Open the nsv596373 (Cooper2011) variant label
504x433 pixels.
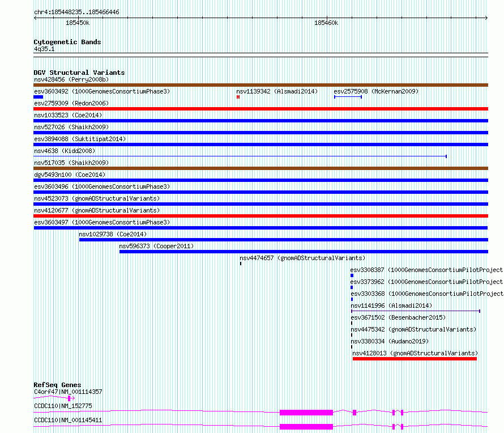point(156,246)
